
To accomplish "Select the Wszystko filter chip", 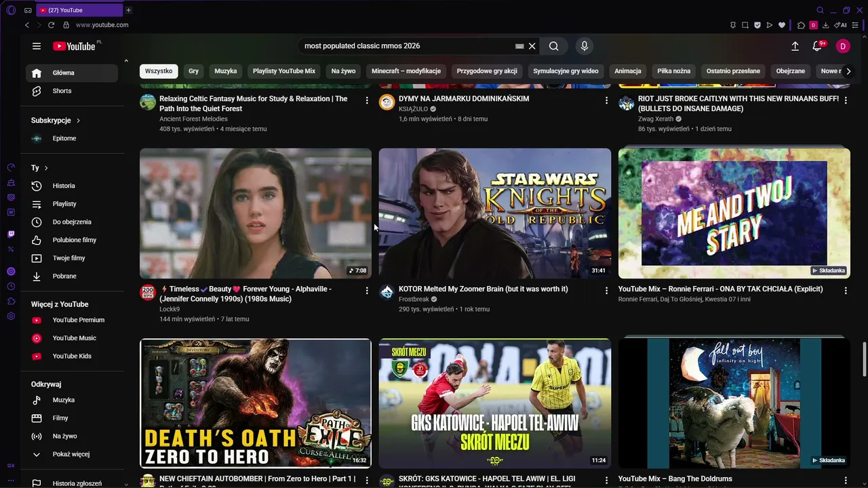I will point(159,71).
